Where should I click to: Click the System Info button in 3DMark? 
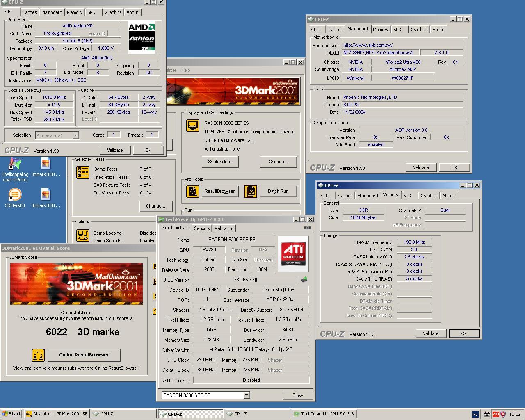click(x=220, y=162)
